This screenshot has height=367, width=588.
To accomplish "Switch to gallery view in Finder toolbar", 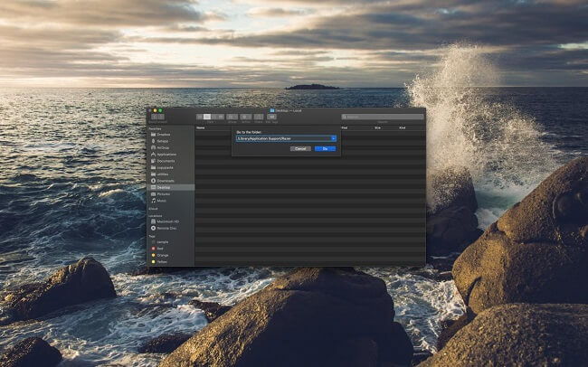I will (221, 117).
